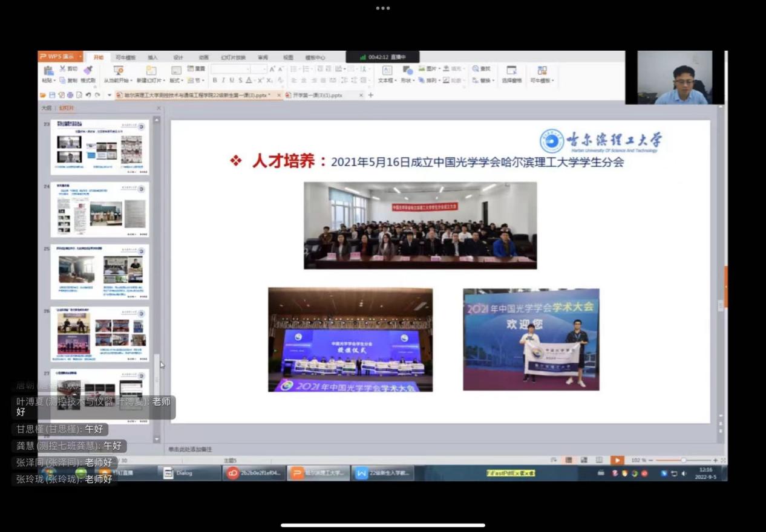Viewport: 766px width, 532px height.
Task: Select slide 25 thumbnail in panel
Action: click(100, 271)
